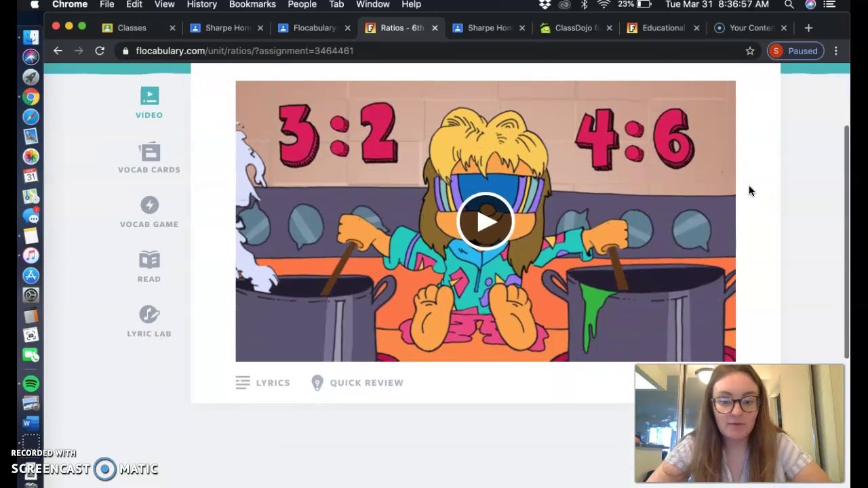Open the Apple menu
Viewport: 868px width, 488px height.
click(x=35, y=5)
